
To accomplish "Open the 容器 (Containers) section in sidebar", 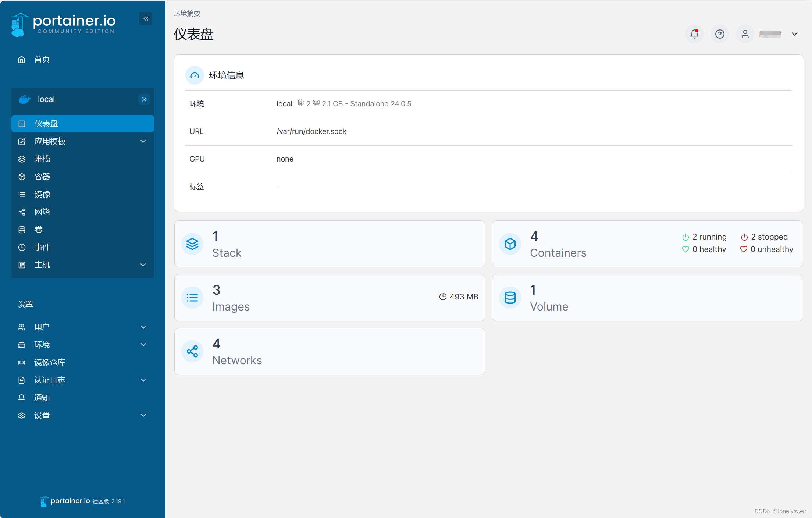I will [42, 177].
